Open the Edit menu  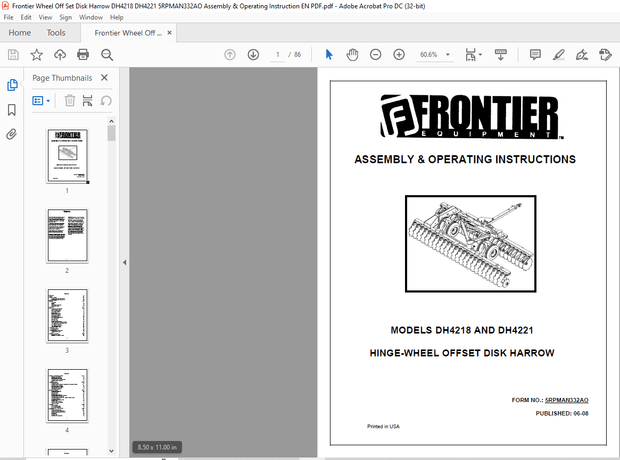pyautogui.click(x=26, y=17)
